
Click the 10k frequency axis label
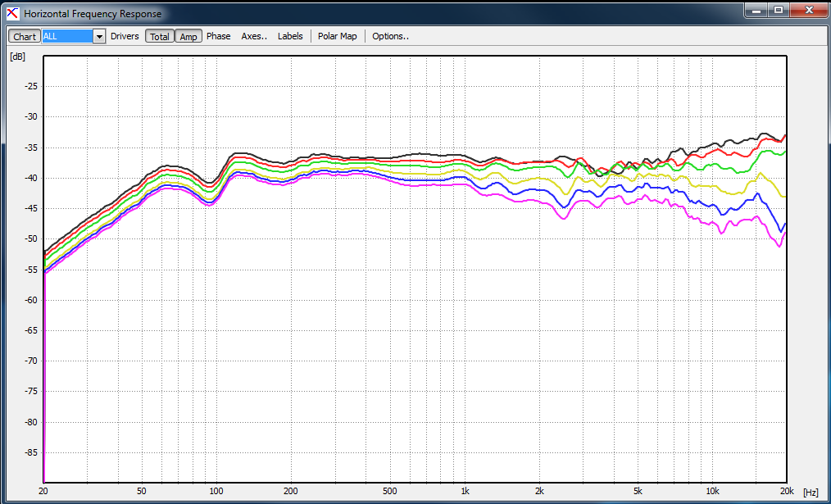tap(713, 491)
